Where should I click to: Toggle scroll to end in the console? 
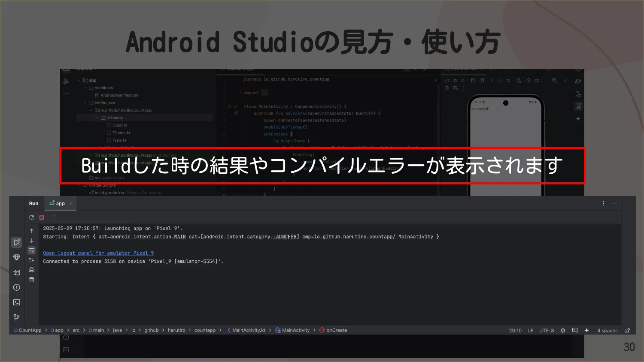32,259
